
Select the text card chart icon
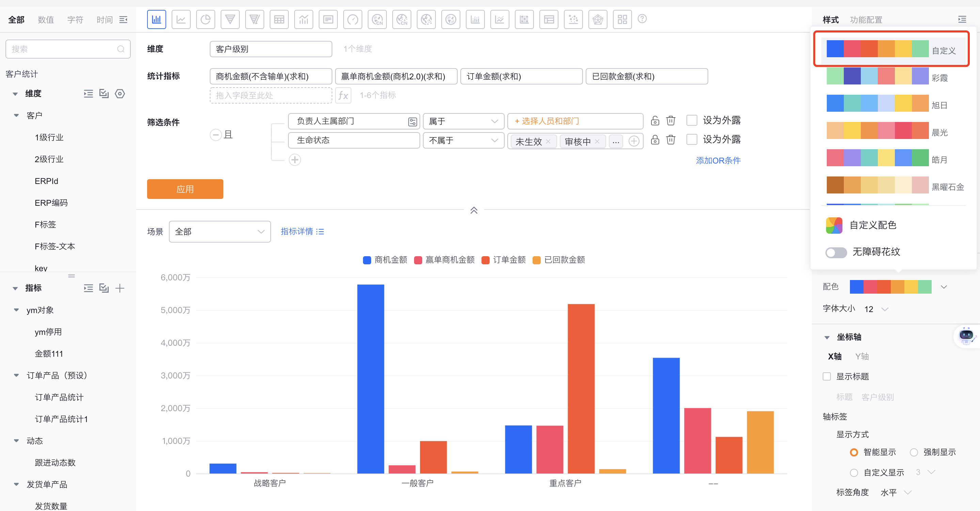328,19
